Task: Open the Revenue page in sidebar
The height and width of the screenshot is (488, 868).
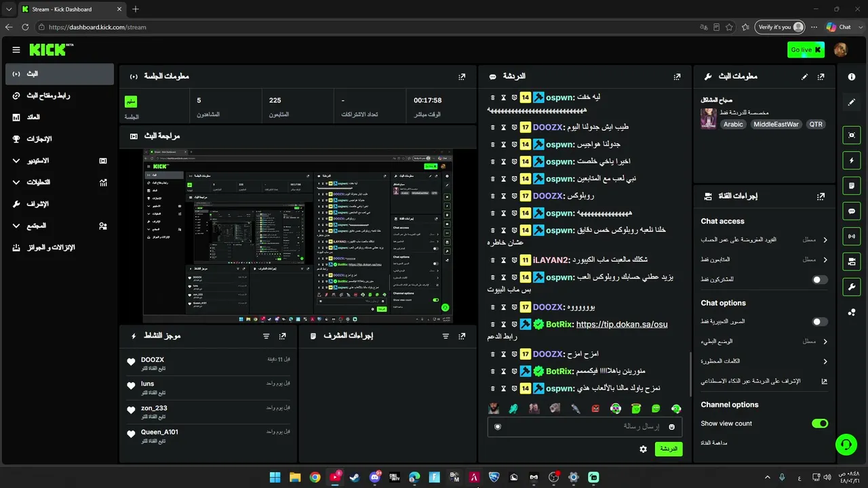Action: coord(60,117)
